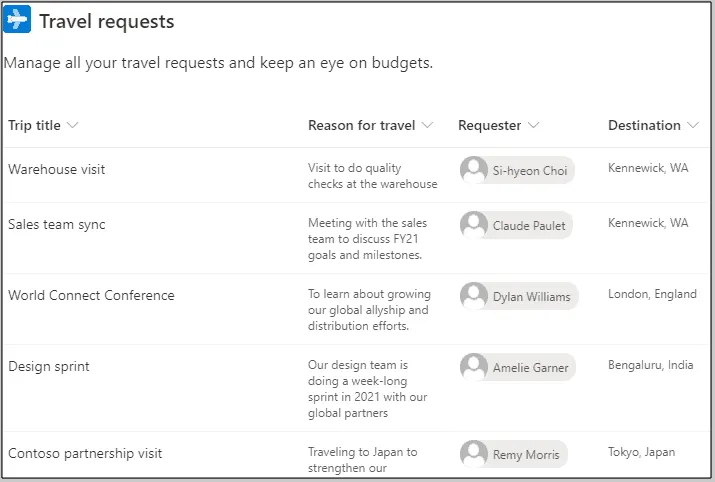
Task: Open the Contoso partnership visit entry
Action: (85, 453)
